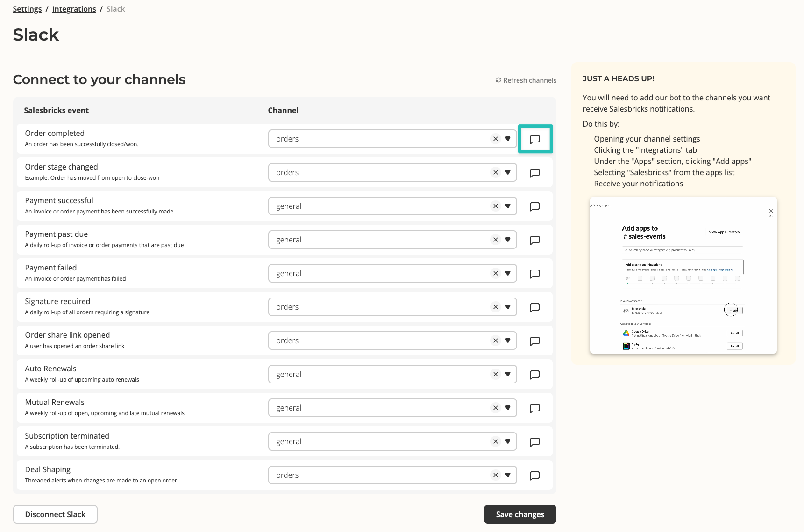Go to Settings breadcrumb

27,9
